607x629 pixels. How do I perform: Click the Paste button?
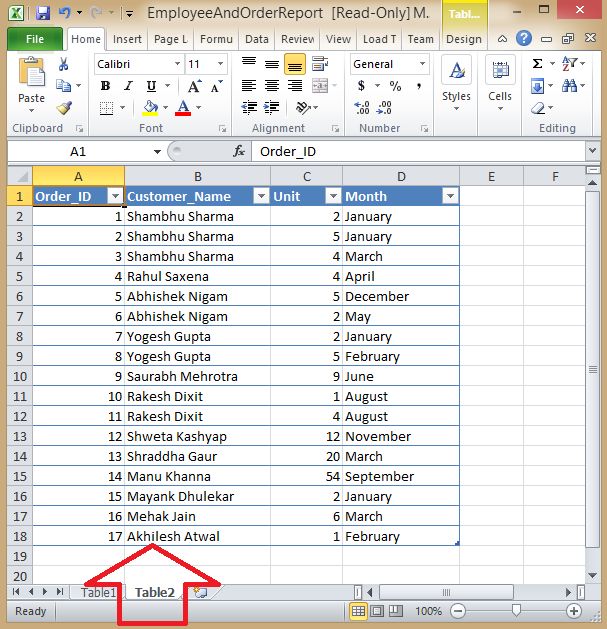(31, 84)
